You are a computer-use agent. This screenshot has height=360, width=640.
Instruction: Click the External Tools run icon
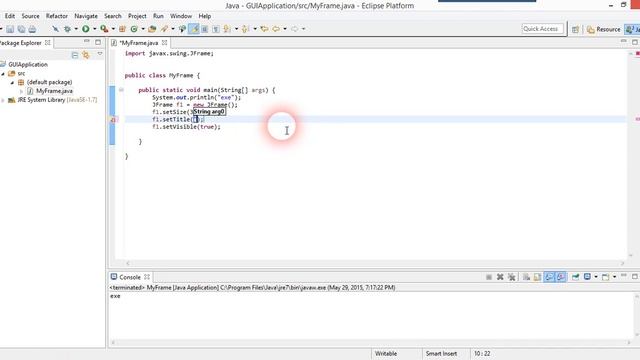[104, 29]
